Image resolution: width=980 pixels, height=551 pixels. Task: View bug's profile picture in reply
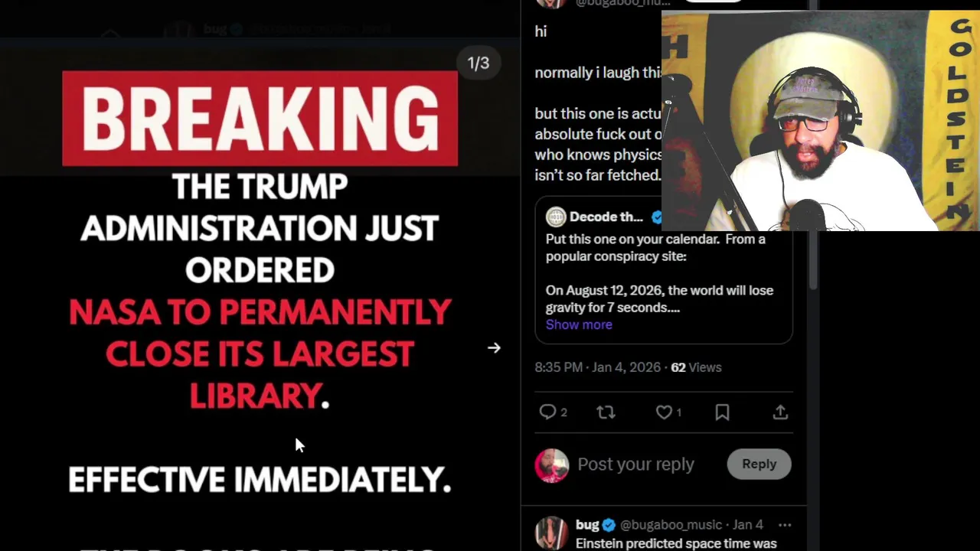tap(551, 533)
